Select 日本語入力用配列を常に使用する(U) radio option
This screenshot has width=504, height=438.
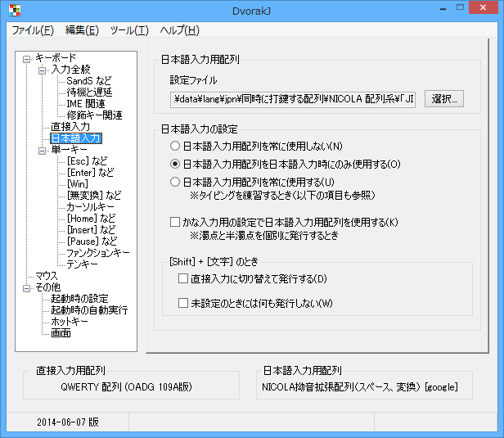[175, 181]
